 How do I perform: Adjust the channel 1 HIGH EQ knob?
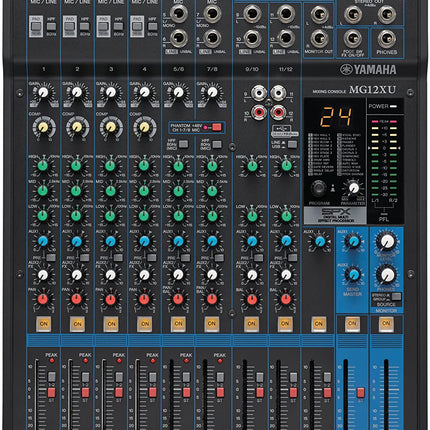(43, 165)
